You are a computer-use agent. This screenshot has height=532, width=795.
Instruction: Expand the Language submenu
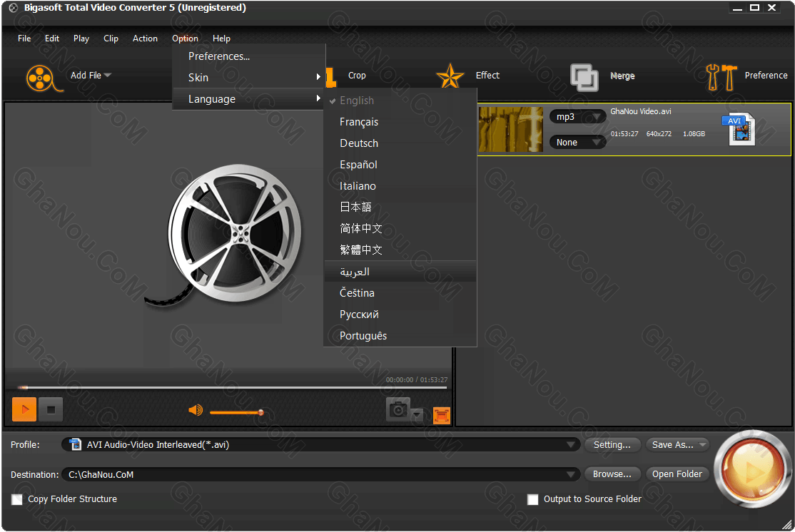click(x=249, y=99)
